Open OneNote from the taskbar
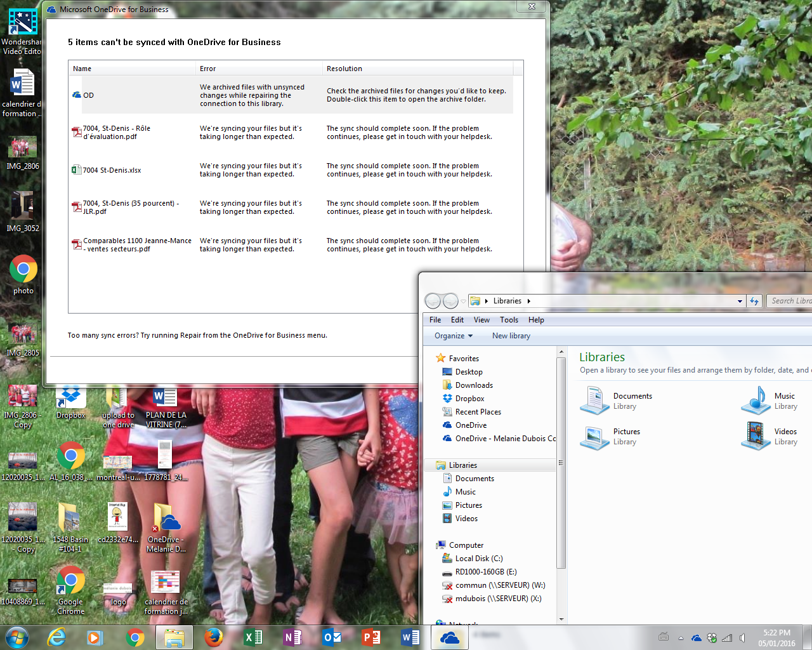Screen dimensions: 812x650 tap(292, 637)
